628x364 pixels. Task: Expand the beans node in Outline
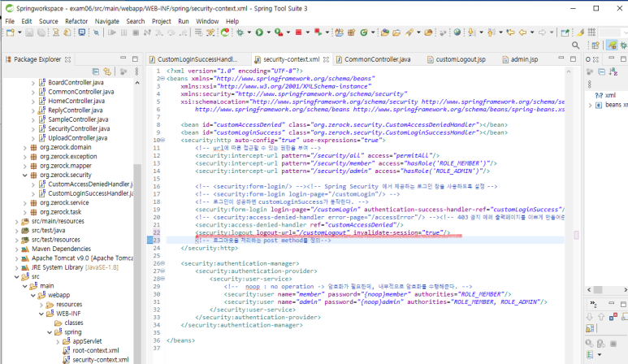pos(590,105)
